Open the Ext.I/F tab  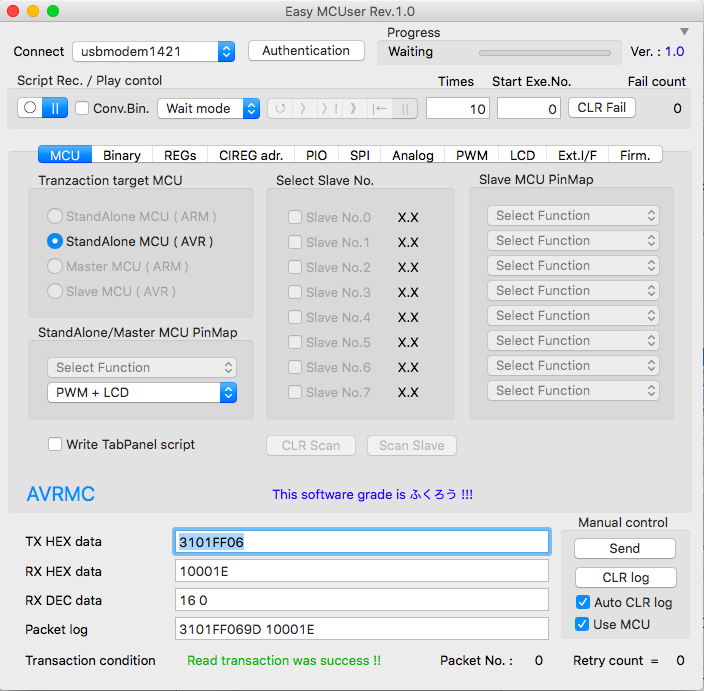coord(577,155)
